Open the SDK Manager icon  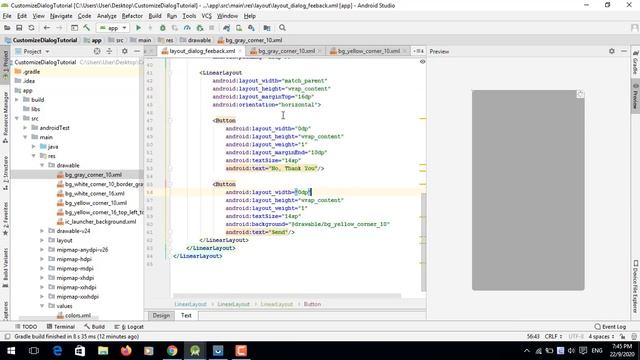[x=251, y=28]
